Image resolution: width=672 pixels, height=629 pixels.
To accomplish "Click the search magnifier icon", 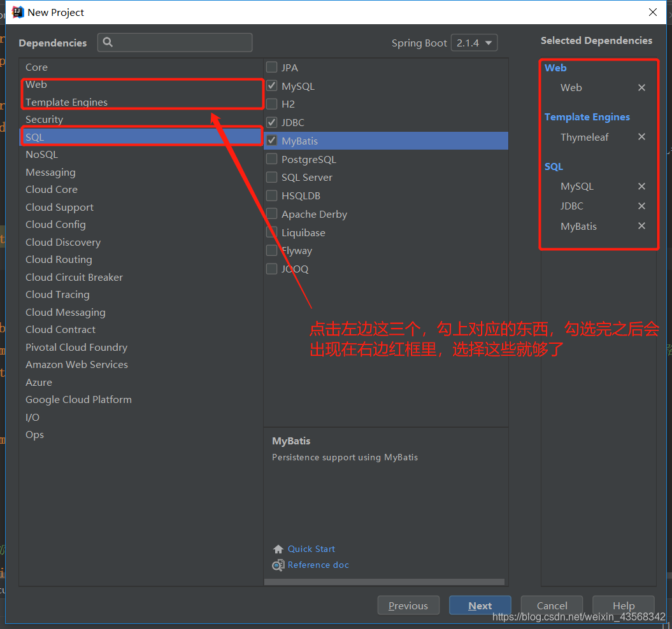I will tap(108, 42).
